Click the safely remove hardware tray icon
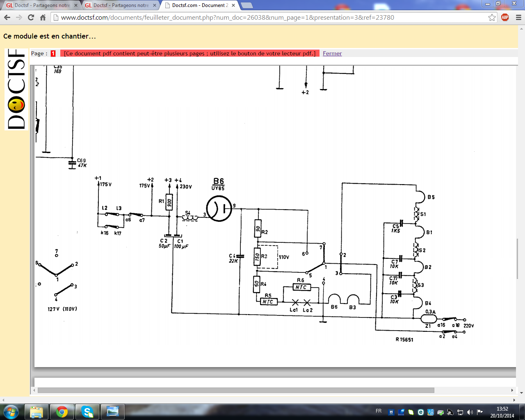525x420 pixels. 441,412
